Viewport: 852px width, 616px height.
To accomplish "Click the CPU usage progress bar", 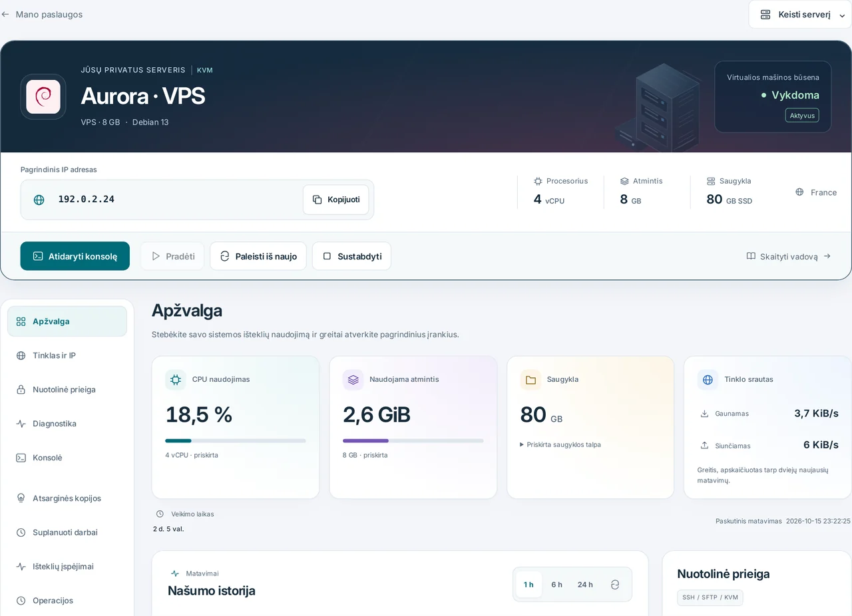I will 236,440.
